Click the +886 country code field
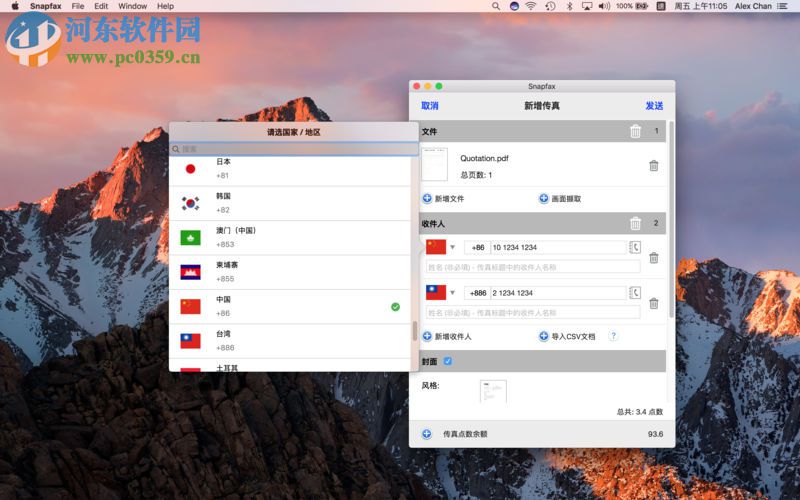 coord(477,293)
